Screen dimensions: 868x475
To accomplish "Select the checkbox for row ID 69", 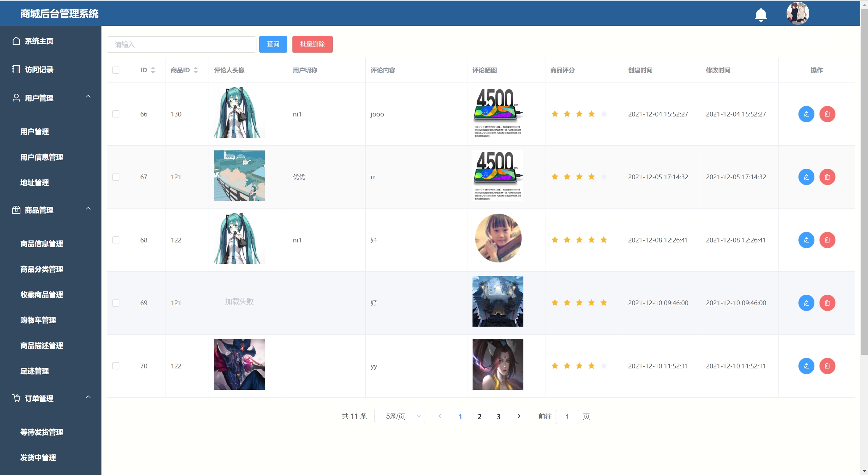I will [116, 303].
